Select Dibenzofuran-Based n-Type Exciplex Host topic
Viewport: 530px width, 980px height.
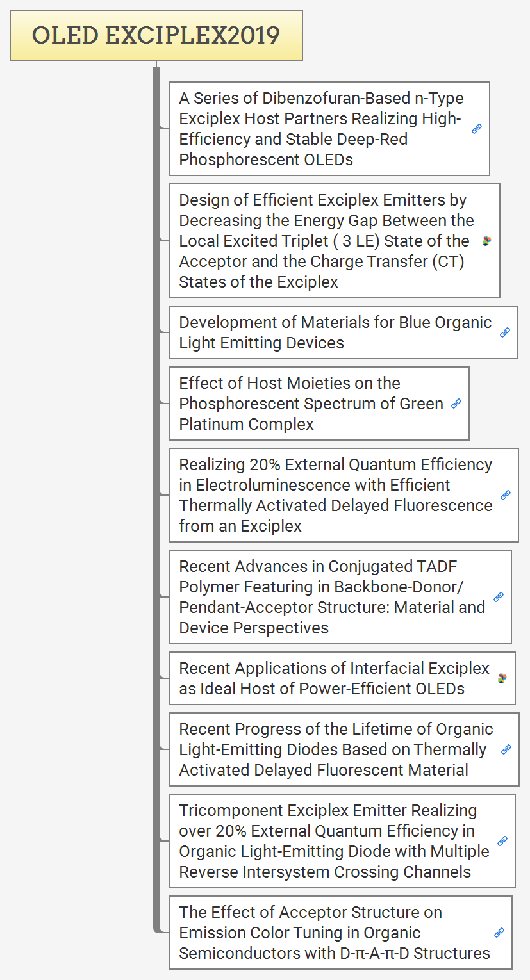pos(320,129)
